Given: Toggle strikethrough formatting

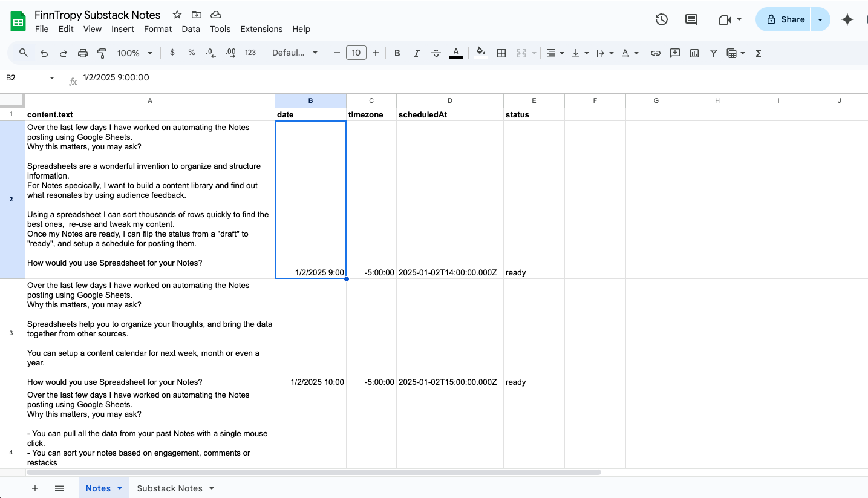Looking at the screenshot, I should (436, 53).
